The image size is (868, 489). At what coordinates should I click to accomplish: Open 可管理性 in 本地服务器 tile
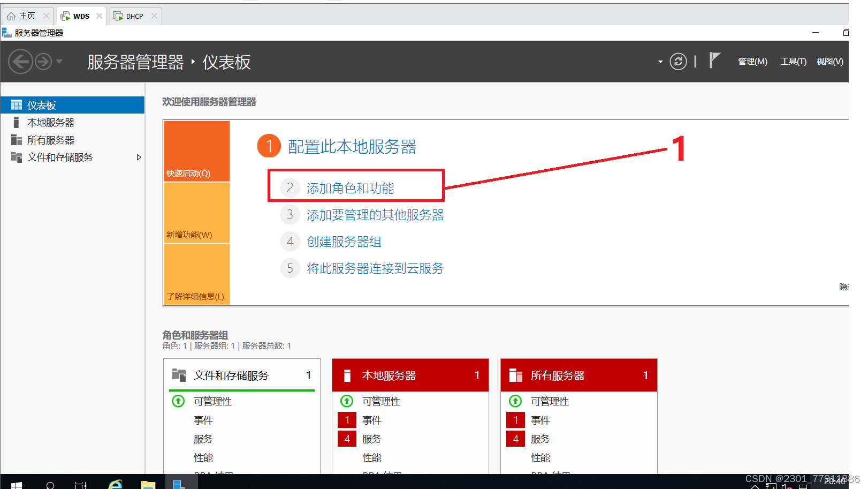381,401
